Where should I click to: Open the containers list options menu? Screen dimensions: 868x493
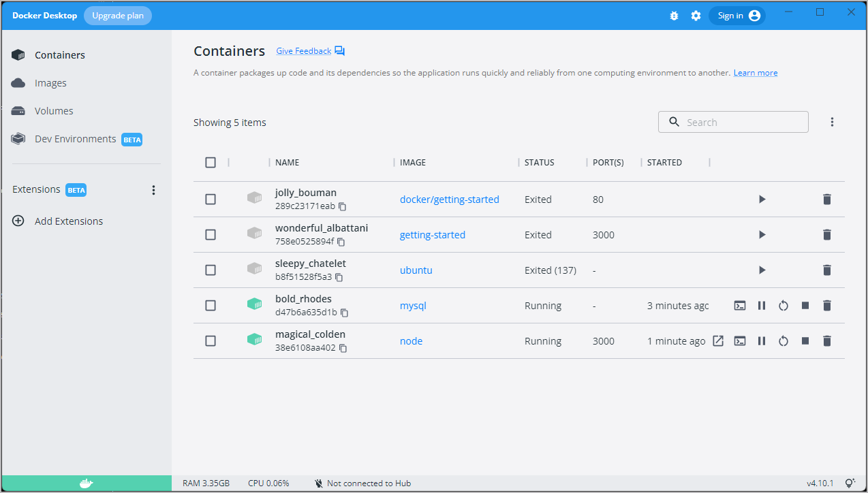[832, 122]
